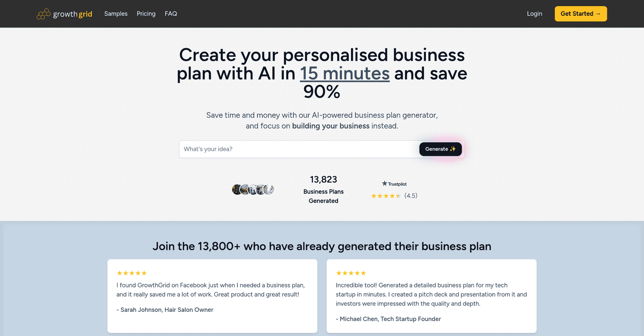Viewport: 644px width, 336px height.
Task: Click the Get Started button
Action: click(x=581, y=14)
